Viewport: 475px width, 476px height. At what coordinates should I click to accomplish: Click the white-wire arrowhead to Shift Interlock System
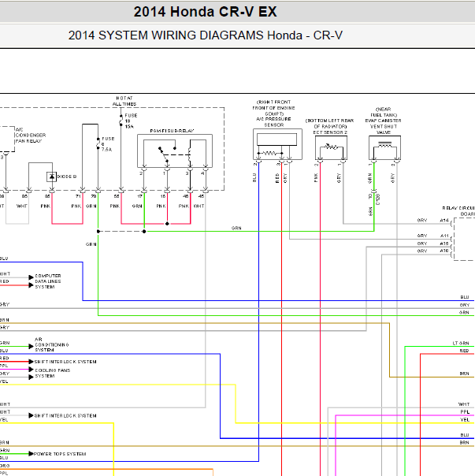[31, 415]
